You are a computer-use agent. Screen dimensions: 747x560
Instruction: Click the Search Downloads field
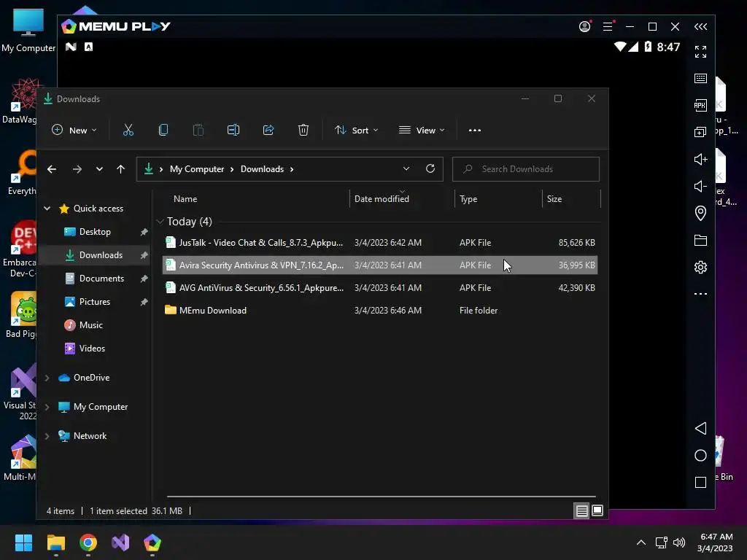(525, 169)
